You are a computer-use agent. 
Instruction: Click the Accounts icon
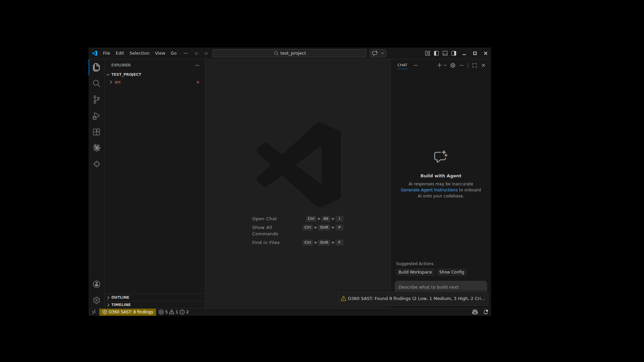click(96, 284)
